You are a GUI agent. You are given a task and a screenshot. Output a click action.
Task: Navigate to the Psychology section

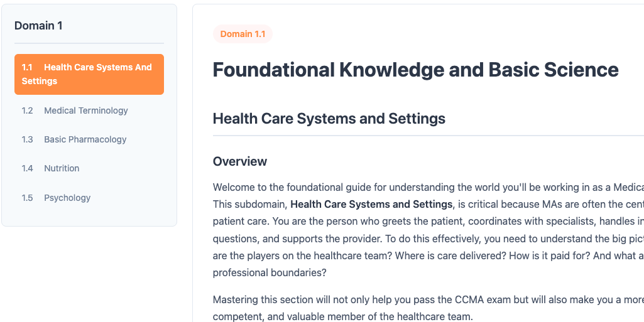pos(67,198)
